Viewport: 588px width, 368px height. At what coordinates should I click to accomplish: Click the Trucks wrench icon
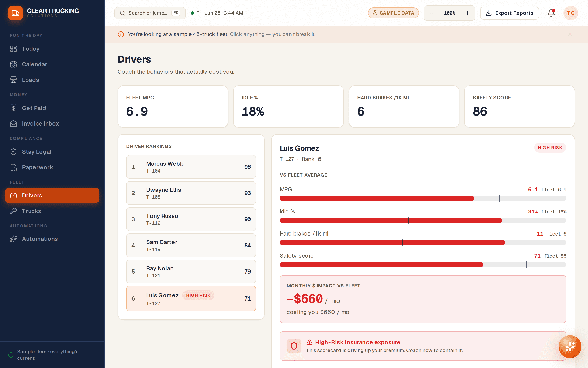tap(13, 211)
